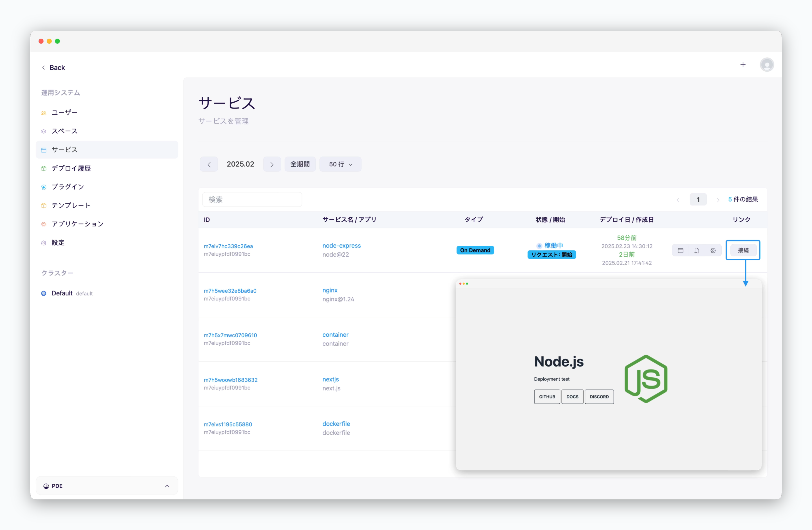Click the サービス window icon
This screenshot has width=812, height=530.
tap(44, 150)
